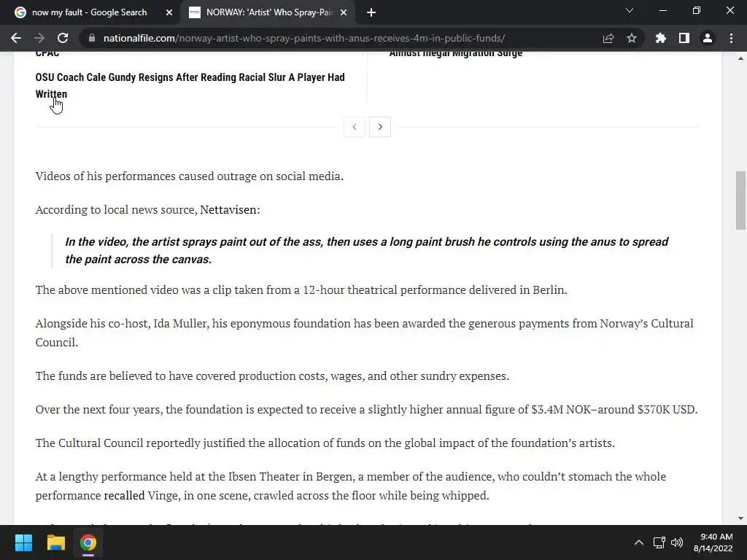Show next related articles carousel
Image resolution: width=747 pixels, height=560 pixels.
[x=380, y=127]
